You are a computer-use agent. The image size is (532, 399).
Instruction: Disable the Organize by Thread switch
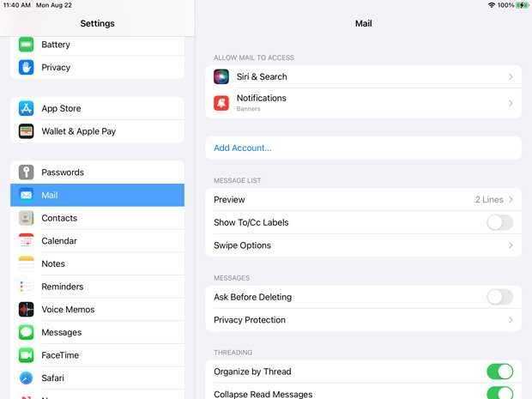499,372
